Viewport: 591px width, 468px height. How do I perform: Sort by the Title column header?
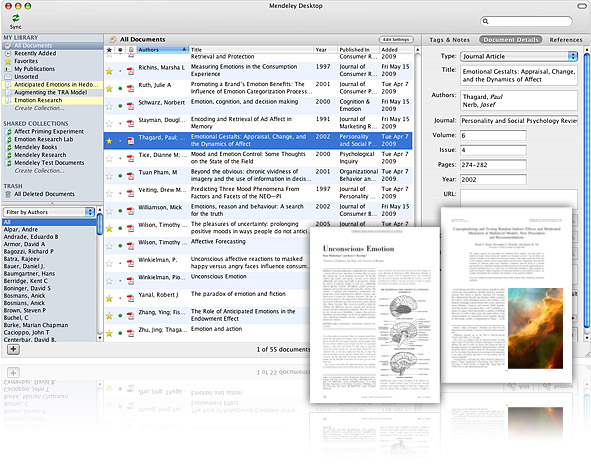click(251, 50)
